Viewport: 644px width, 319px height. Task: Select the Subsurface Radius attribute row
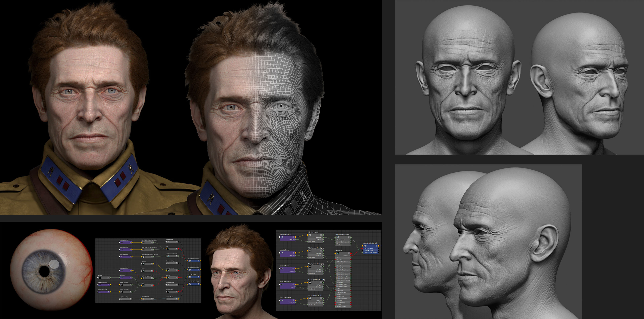tap(342, 286)
